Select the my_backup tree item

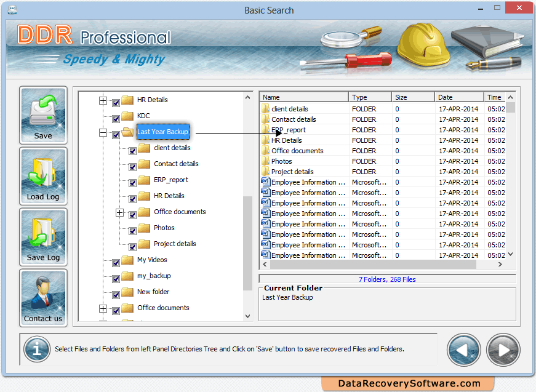(x=154, y=276)
